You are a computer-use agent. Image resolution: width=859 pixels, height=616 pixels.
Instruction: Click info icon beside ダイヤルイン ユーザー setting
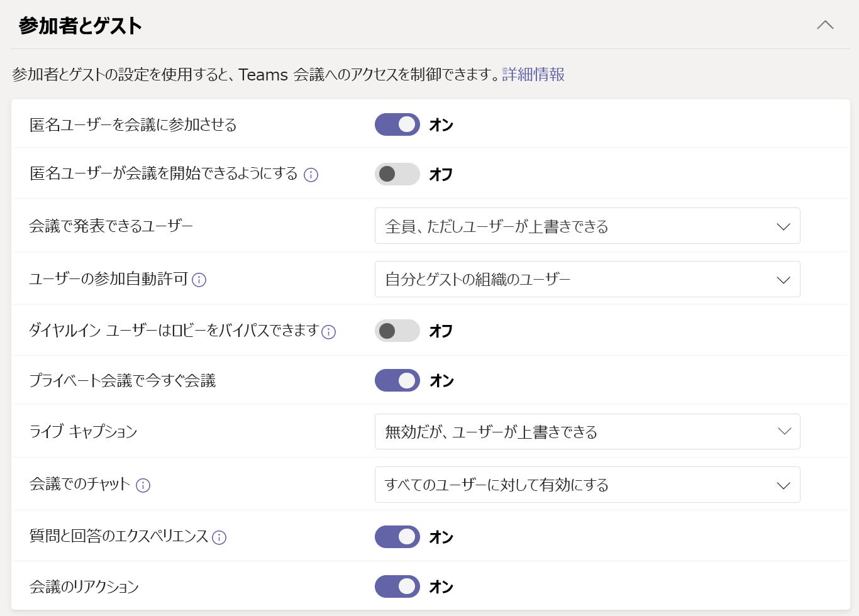pos(329,332)
